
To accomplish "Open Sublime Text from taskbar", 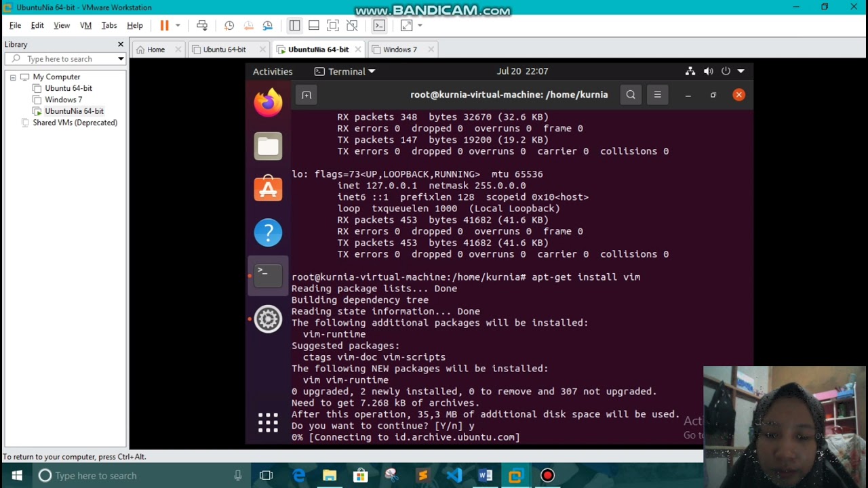I will (x=422, y=476).
